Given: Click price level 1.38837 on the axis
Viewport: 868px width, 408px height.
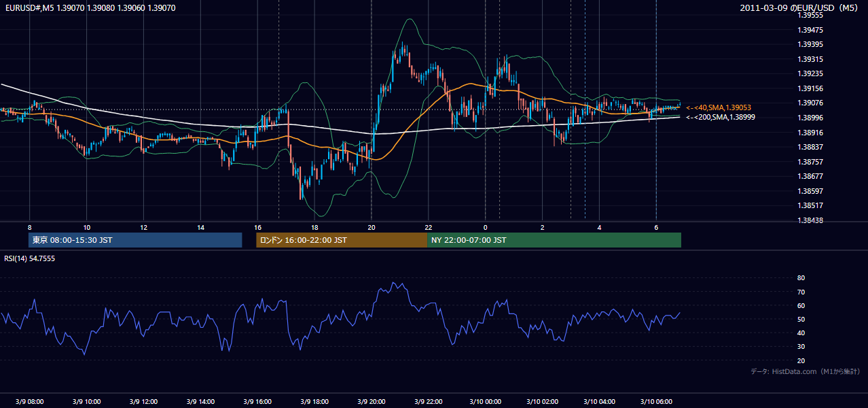Looking at the screenshot, I should click(x=810, y=147).
